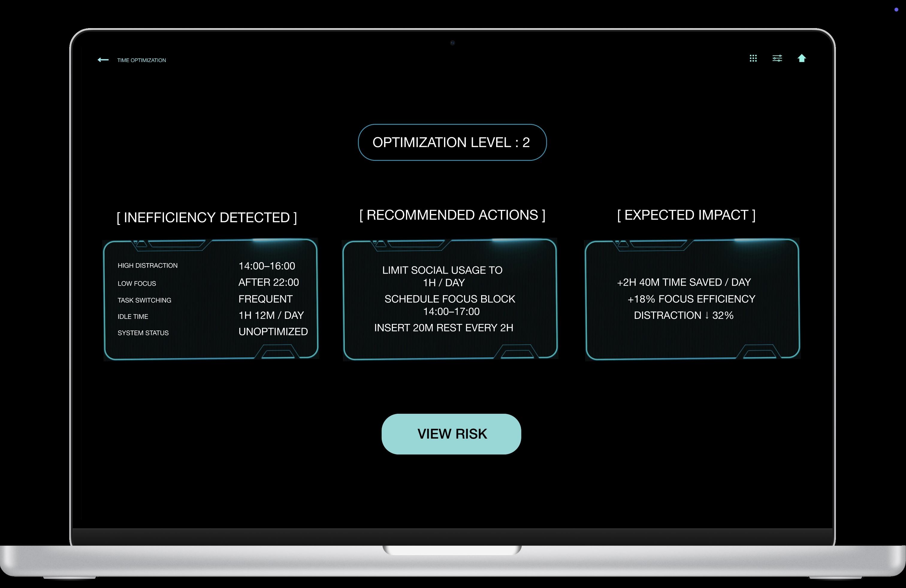Select the 1H 12M / DAY value
The width and height of the screenshot is (906, 588).
point(271,315)
